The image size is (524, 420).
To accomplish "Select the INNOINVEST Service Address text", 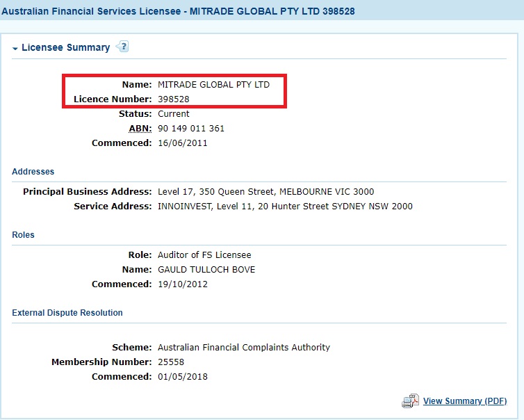I will click(285, 207).
